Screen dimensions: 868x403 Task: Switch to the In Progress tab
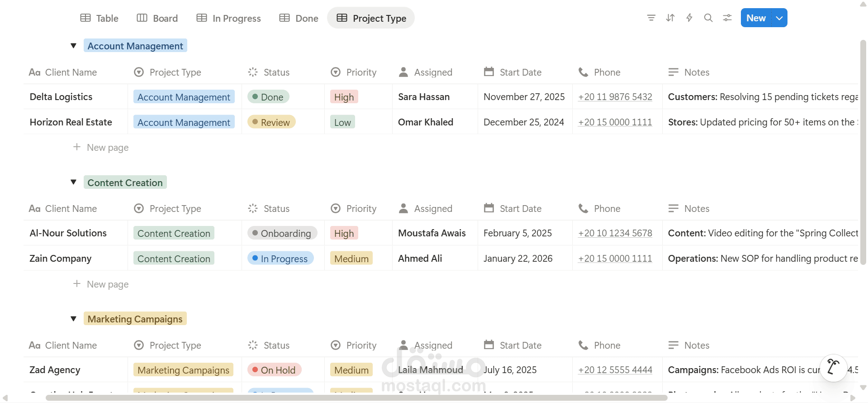(229, 18)
